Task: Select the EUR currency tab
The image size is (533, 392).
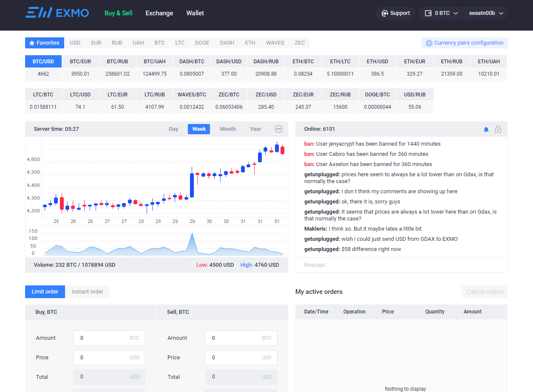Action: coord(96,43)
